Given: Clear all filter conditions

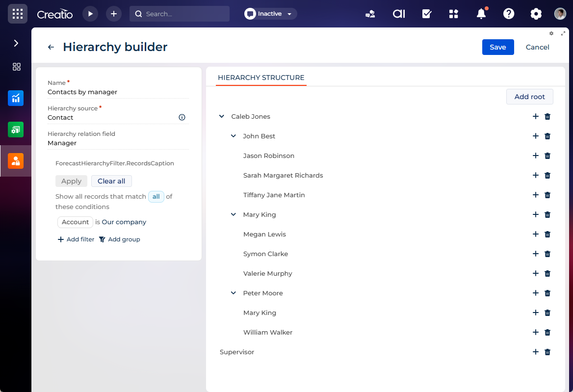Looking at the screenshot, I should [111, 181].
